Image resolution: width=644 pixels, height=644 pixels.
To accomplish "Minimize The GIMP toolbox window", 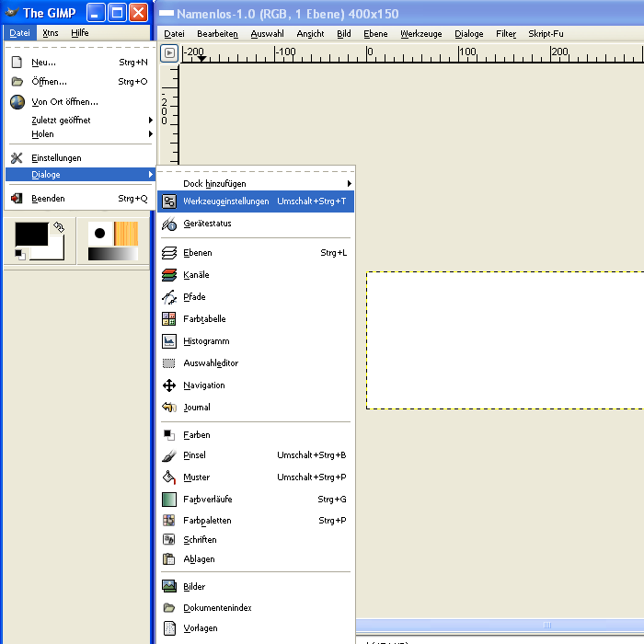I will coord(96,13).
